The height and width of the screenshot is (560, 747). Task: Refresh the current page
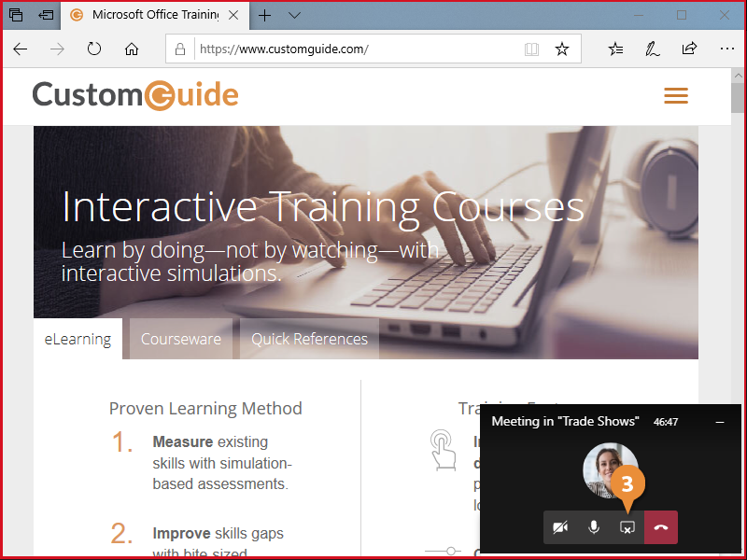94,49
